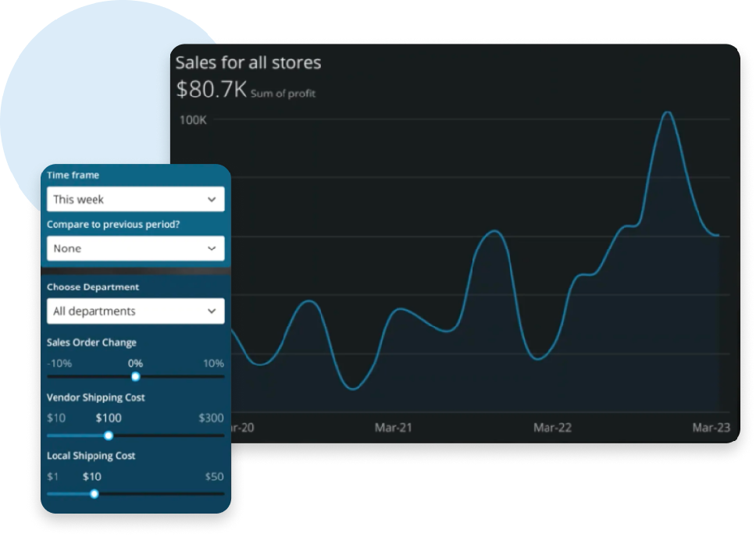
Task: Click the Local Shipping Cost slider handle
Action: click(94, 493)
